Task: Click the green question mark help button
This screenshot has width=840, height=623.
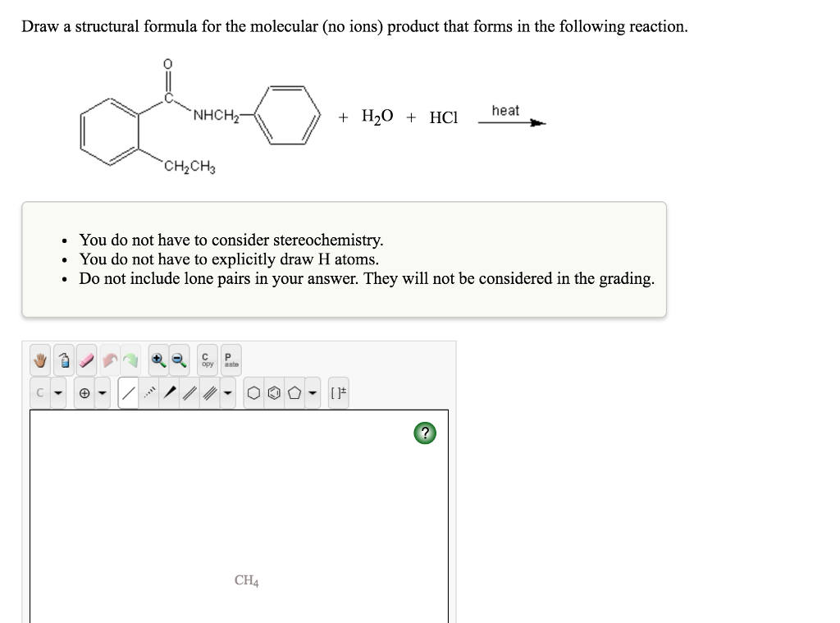Action: point(424,433)
